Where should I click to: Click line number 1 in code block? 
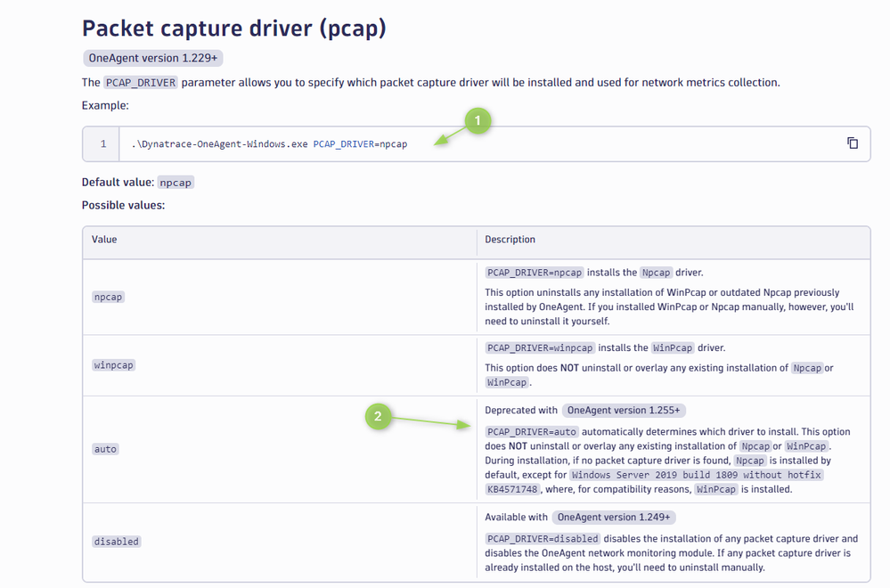click(x=103, y=144)
